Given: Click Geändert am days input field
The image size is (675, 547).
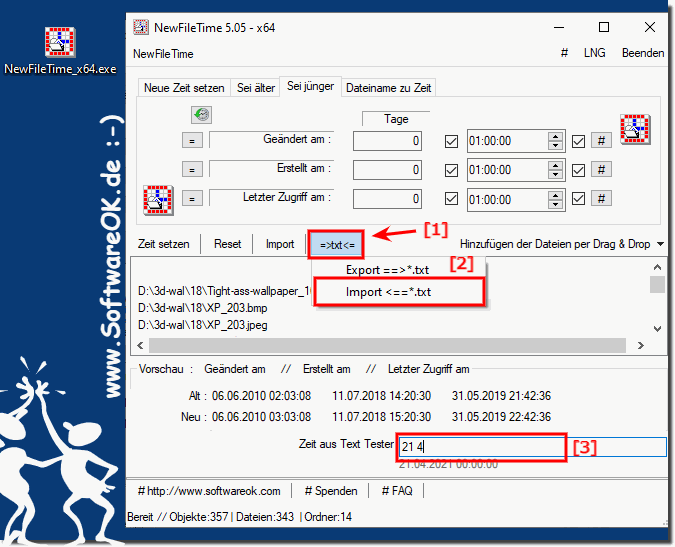Looking at the screenshot, I should tap(387, 141).
